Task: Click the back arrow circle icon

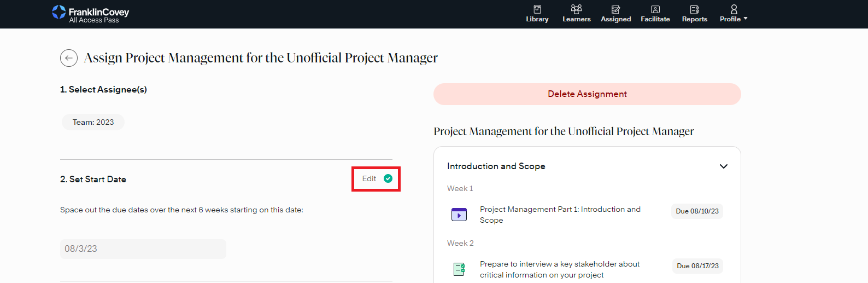Action: [x=69, y=58]
